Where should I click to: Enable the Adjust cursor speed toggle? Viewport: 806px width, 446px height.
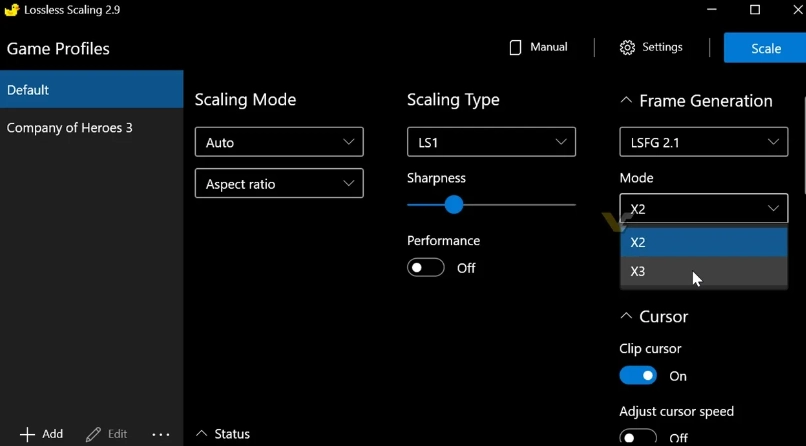click(638, 437)
